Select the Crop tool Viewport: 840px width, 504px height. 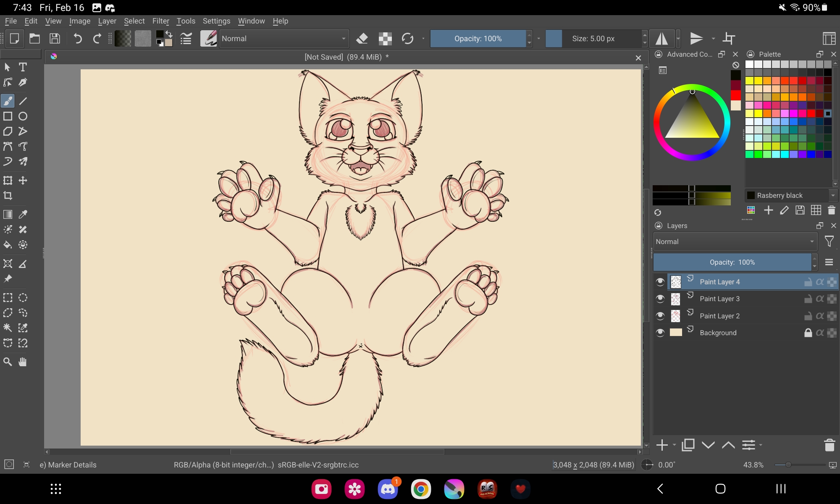coord(8,196)
